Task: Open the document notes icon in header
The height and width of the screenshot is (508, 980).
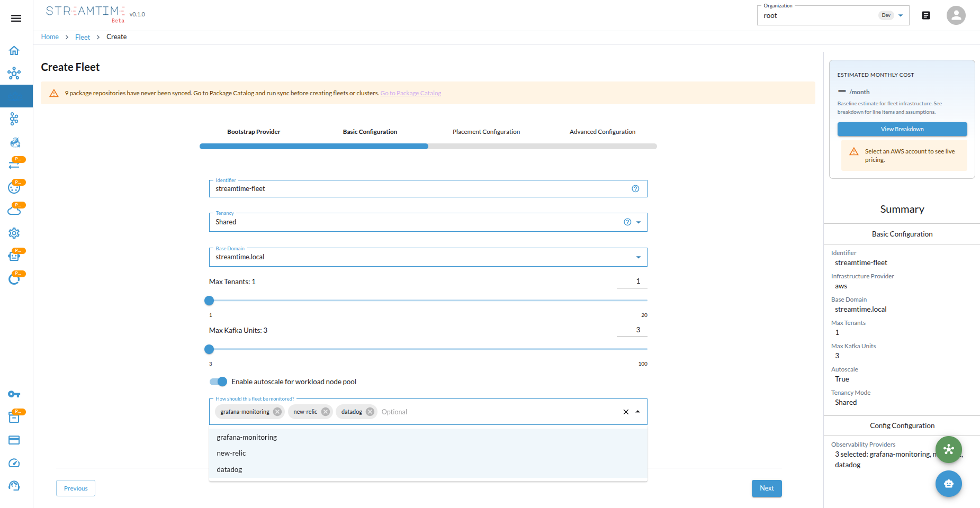Action: 926,15
